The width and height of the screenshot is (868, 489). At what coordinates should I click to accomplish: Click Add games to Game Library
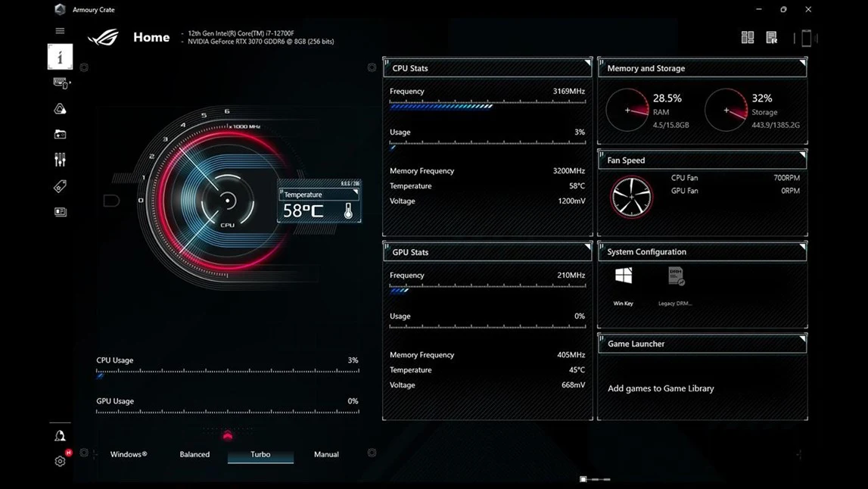click(661, 388)
